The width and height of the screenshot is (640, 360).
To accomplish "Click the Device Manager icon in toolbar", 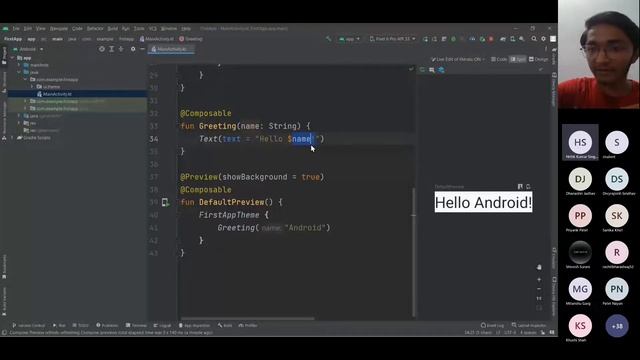I will pyautogui.click(x=513, y=39).
